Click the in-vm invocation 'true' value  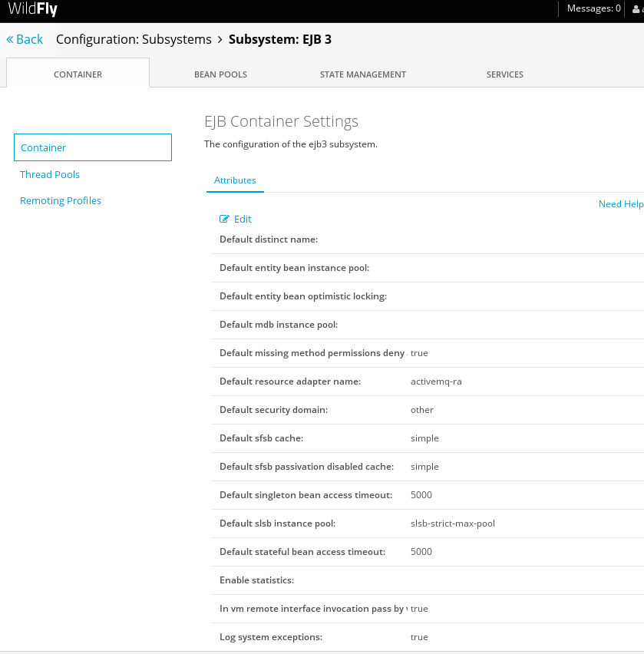[x=419, y=608]
